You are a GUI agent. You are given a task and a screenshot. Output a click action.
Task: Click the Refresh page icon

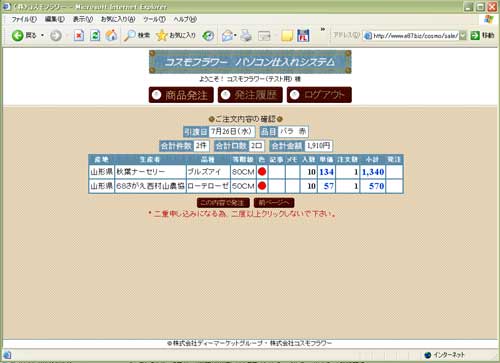click(x=95, y=35)
